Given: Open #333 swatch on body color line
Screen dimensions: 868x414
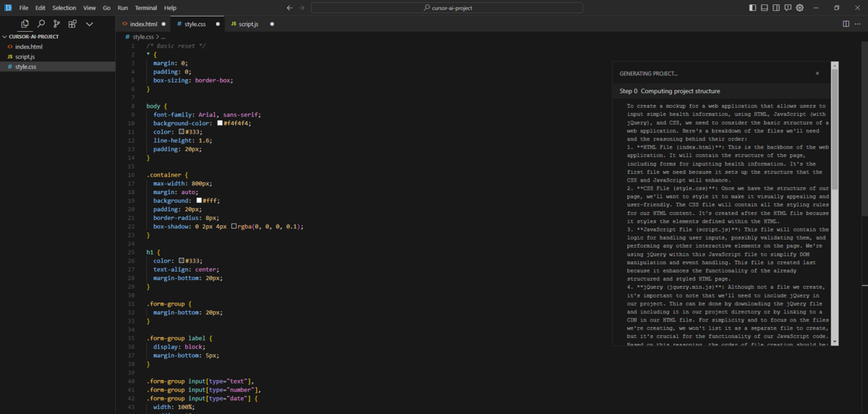Looking at the screenshot, I should (x=182, y=132).
